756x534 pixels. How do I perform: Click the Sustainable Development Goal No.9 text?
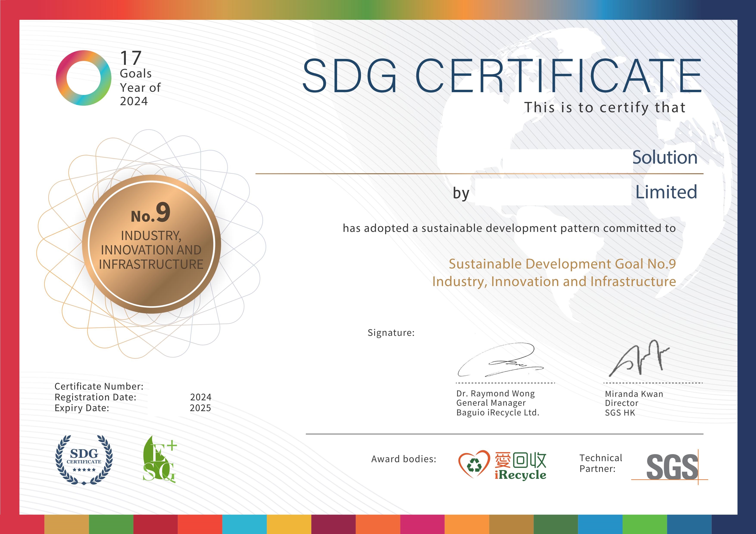click(562, 264)
